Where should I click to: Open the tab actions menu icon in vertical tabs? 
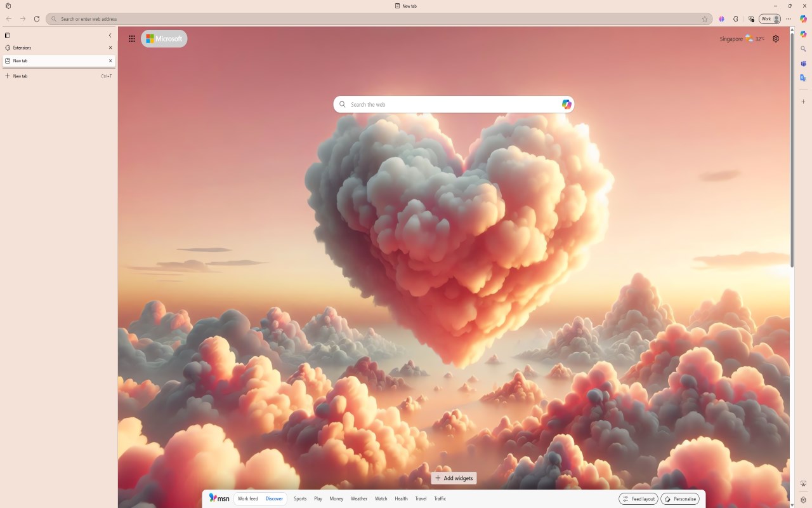pos(8,36)
